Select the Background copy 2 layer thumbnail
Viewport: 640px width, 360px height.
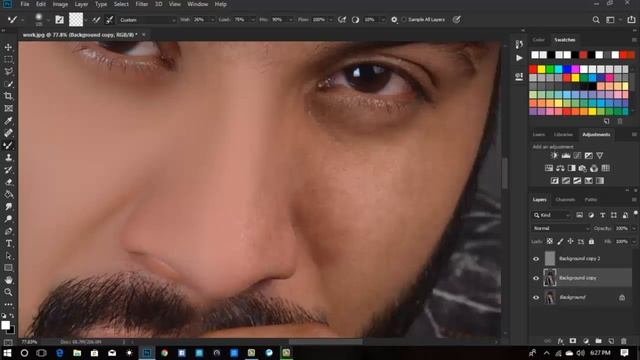pyautogui.click(x=550, y=259)
